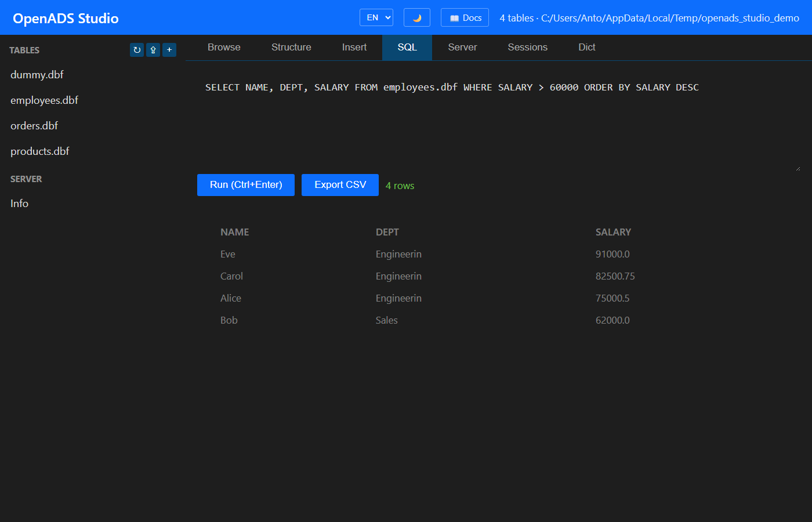812x522 pixels.
Task: Add a new table with plus icon
Action: pos(169,50)
